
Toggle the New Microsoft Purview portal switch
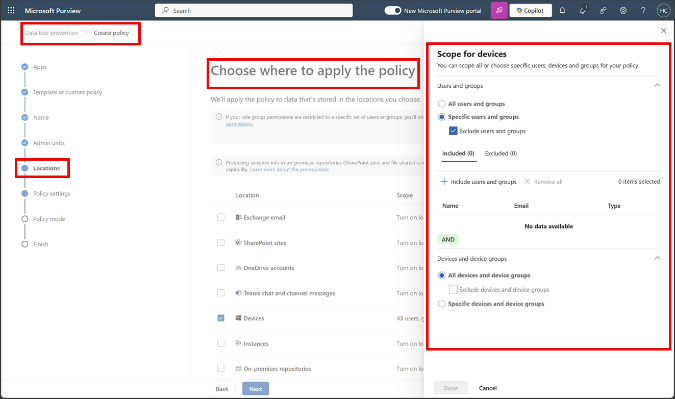[x=393, y=10]
